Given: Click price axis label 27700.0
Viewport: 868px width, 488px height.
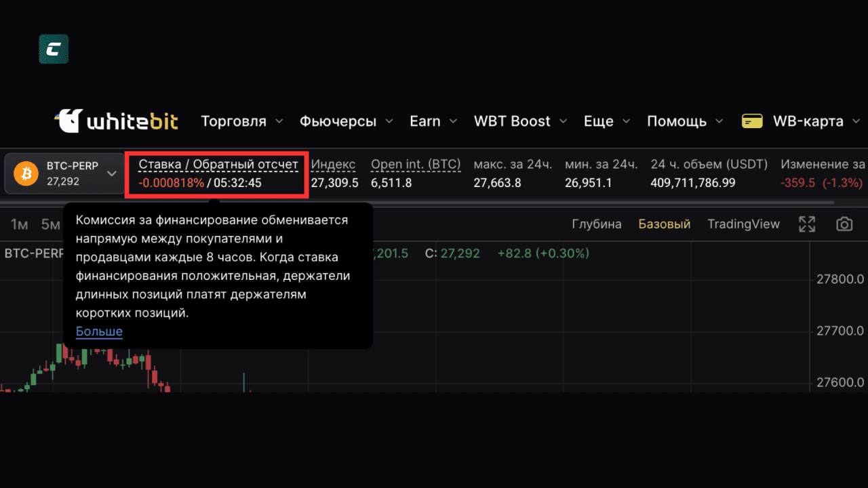Looking at the screenshot, I should (840, 331).
